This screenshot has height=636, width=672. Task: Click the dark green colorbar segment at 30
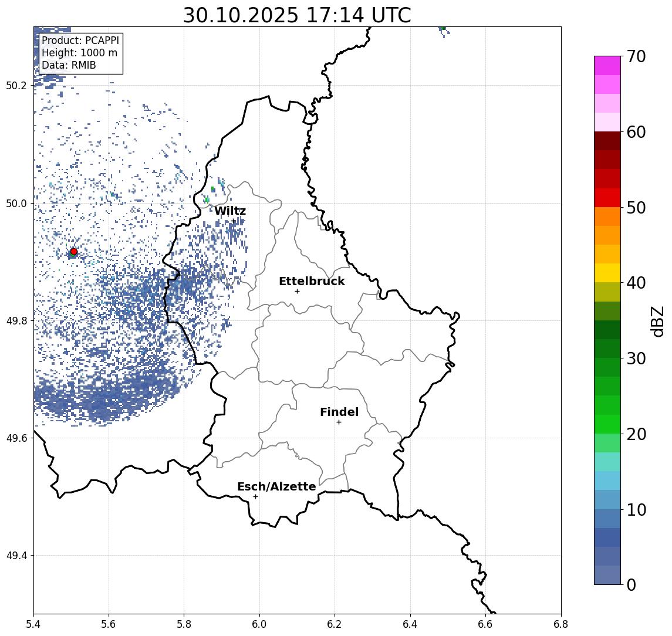click(607, 349)
